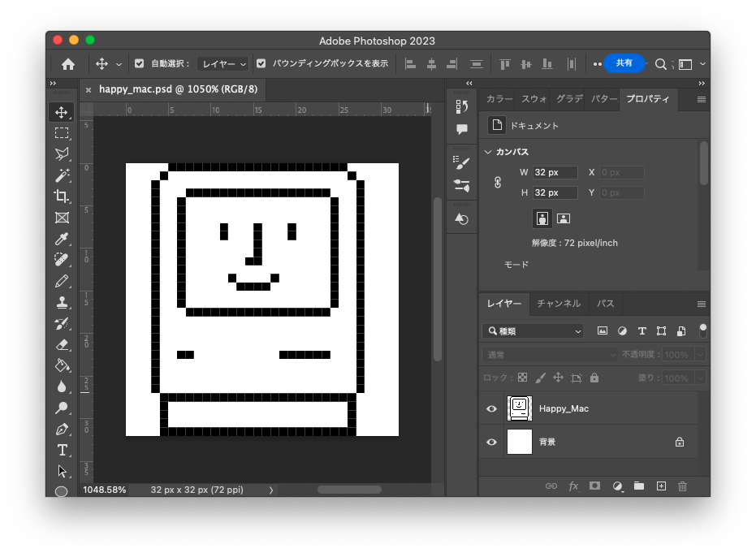
Task: Select the Eraser tool
Action: (x=61, y=345)
